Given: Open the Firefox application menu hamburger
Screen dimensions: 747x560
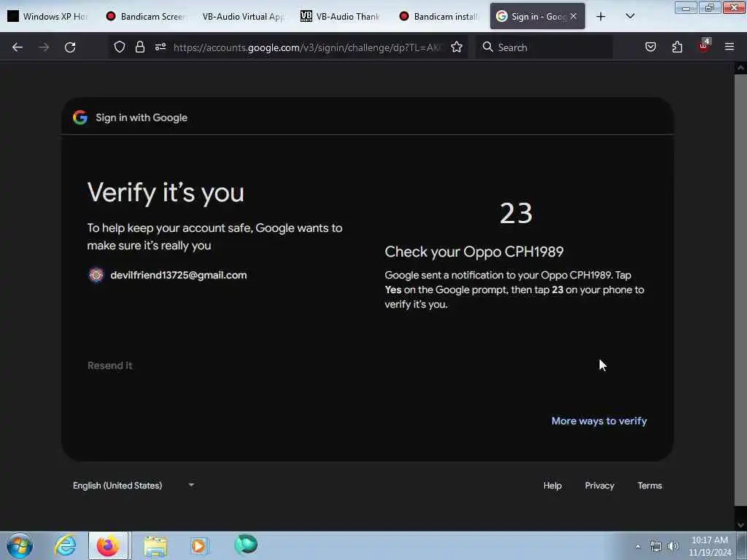Looking at the screenshot, I should (729, 47).
